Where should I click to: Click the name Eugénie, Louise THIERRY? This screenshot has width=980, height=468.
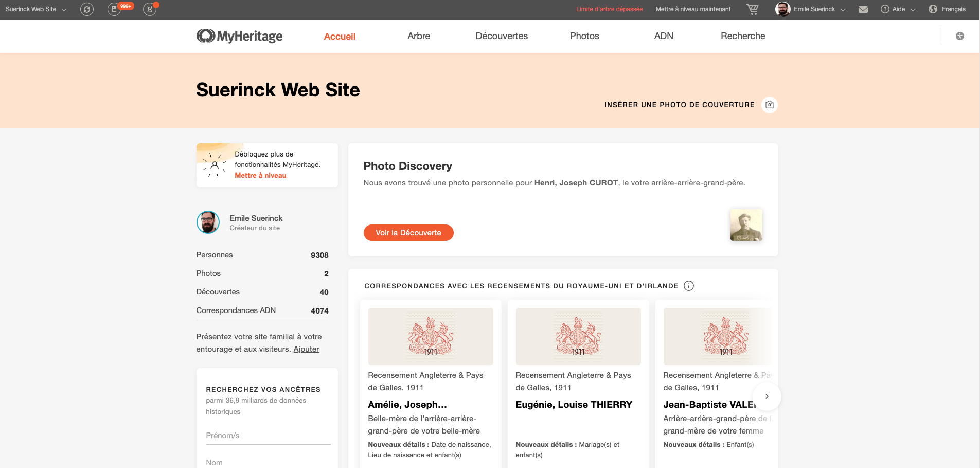(x=574, y=405)
